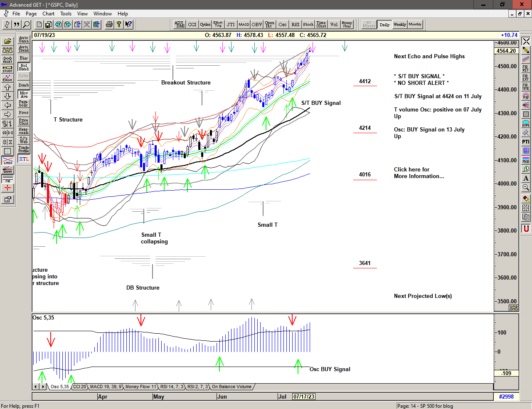The height and width of the screenshot is (409, 532).
Task: Toggle the Bol Band study
Action: point(24,67)
